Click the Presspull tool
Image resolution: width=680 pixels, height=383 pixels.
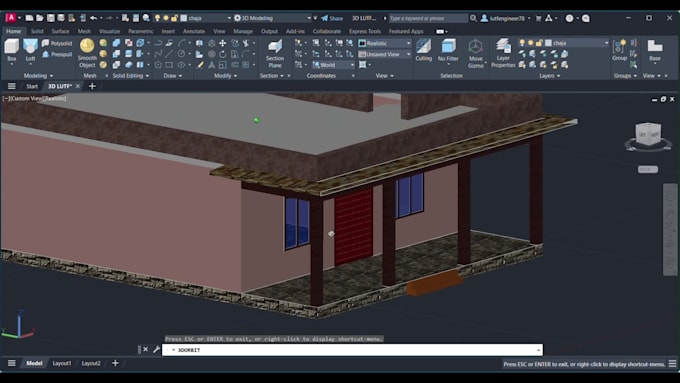click(x=57, y=54)
